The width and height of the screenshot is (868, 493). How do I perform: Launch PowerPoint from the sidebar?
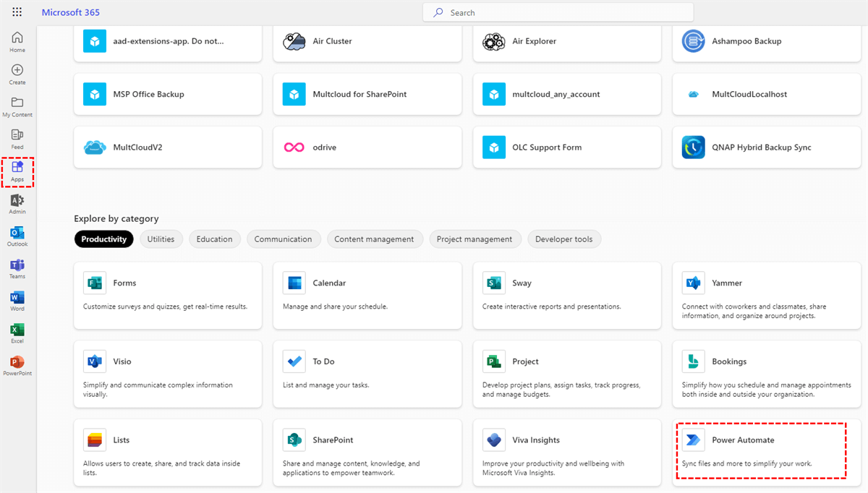17,366
